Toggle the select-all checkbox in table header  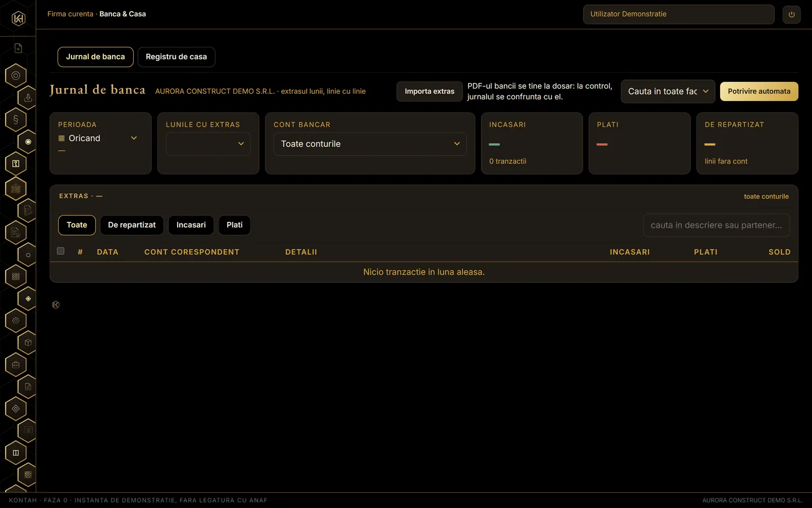click(x=61, y=251)
